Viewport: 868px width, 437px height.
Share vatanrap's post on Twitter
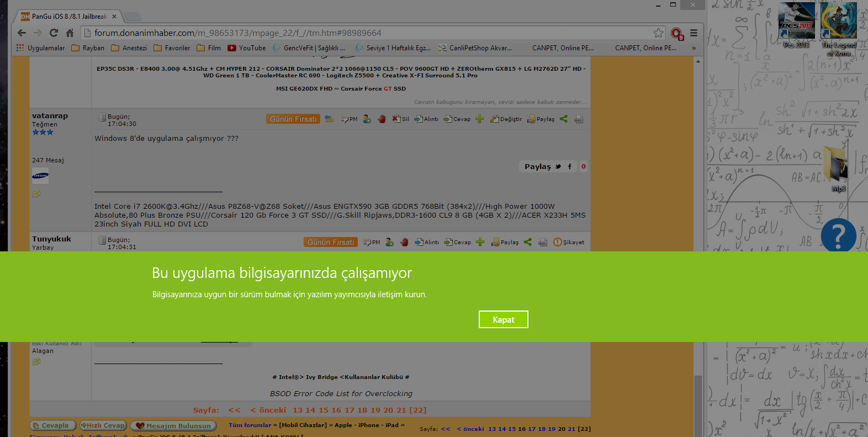point(558,166)
